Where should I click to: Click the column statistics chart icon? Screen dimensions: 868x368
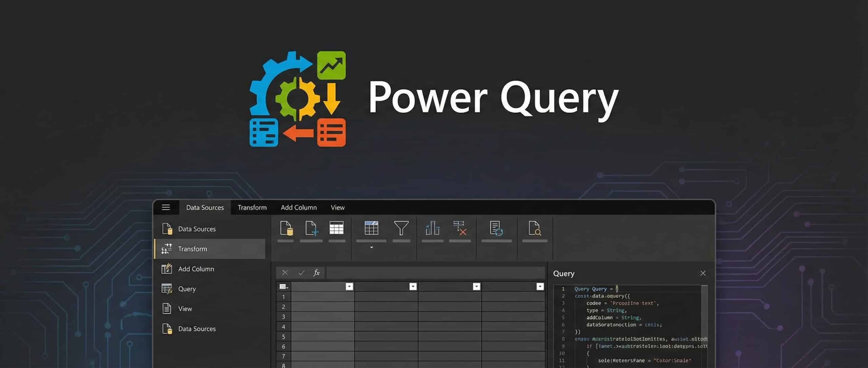[432, 229]
